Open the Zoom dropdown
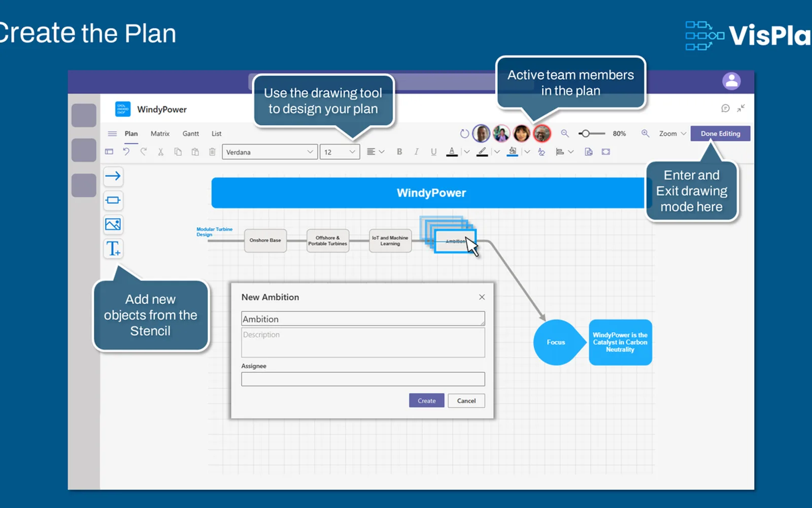This screenshot has width=812, height=508. point(672,134)
